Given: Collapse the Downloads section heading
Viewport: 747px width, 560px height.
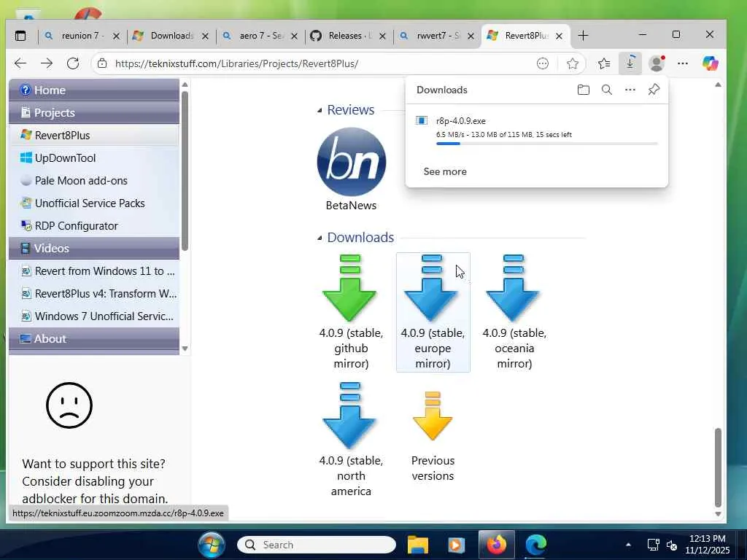Looking at the screenshot, I should pyautogui.click(x=320, y=238).
